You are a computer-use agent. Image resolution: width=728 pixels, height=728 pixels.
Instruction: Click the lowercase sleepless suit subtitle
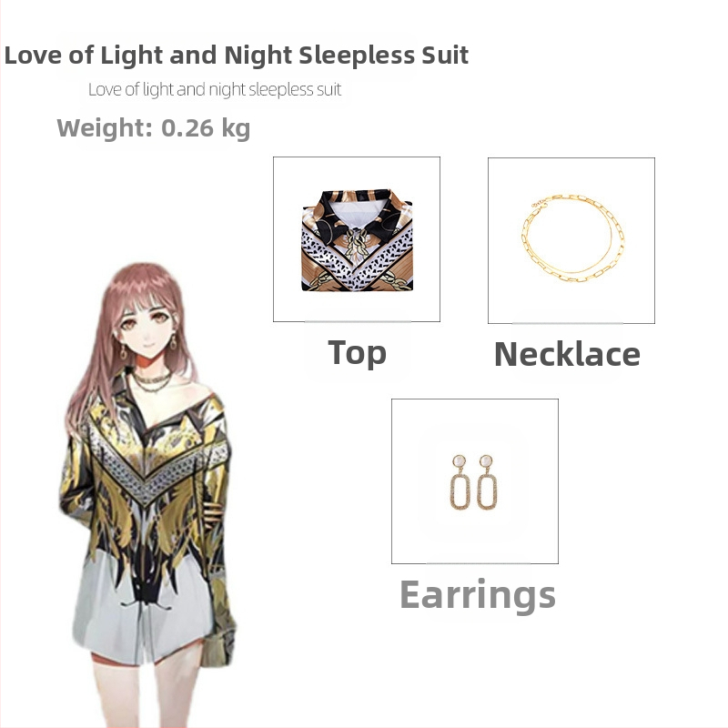215,89
